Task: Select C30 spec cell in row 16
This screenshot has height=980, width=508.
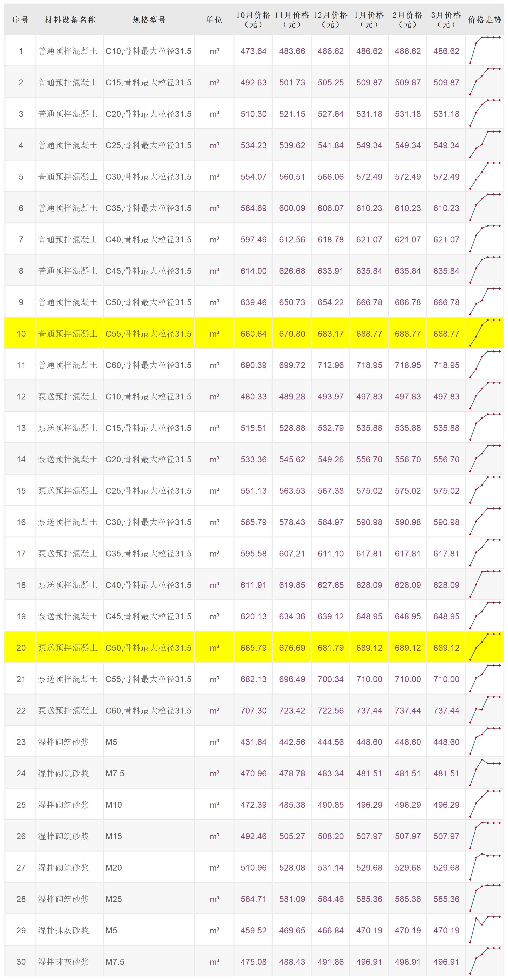Action: pyautogui.click(x=148, y=522)
